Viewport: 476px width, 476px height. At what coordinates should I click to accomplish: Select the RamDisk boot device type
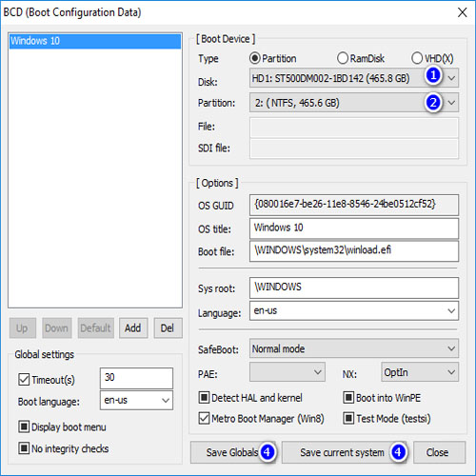point(343,58)
